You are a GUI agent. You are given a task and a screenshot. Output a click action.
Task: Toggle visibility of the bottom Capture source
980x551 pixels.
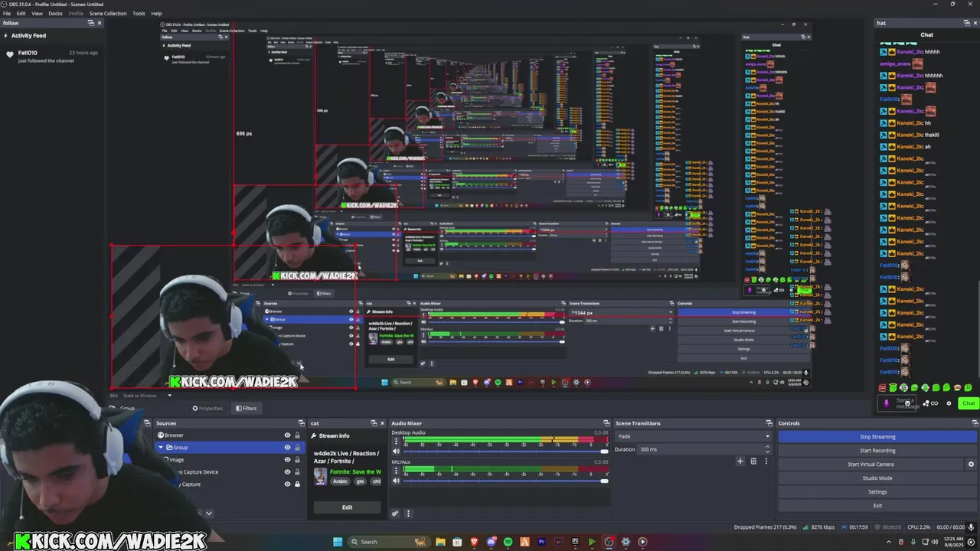288,484
